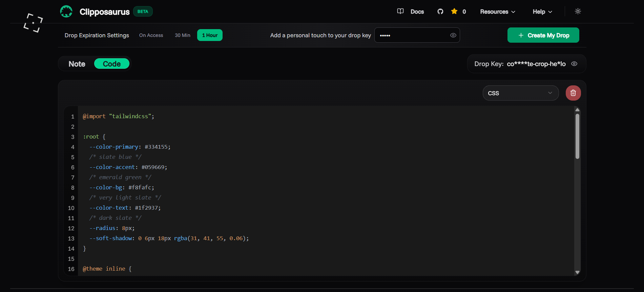Click the Drop Key text co****te-crop-he*lo
Image resolution: width=644 pixels, height=292 pixels.
(x=536, y=64)
